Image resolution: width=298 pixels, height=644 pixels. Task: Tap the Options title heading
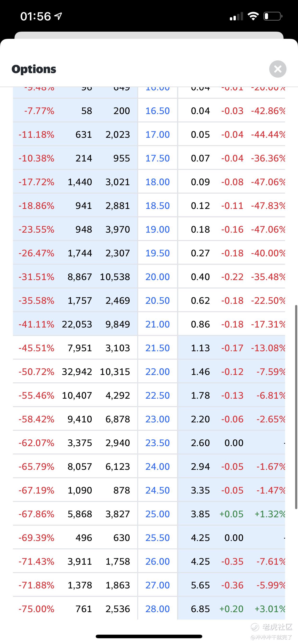pyautogui.click(x=34, y=69)
